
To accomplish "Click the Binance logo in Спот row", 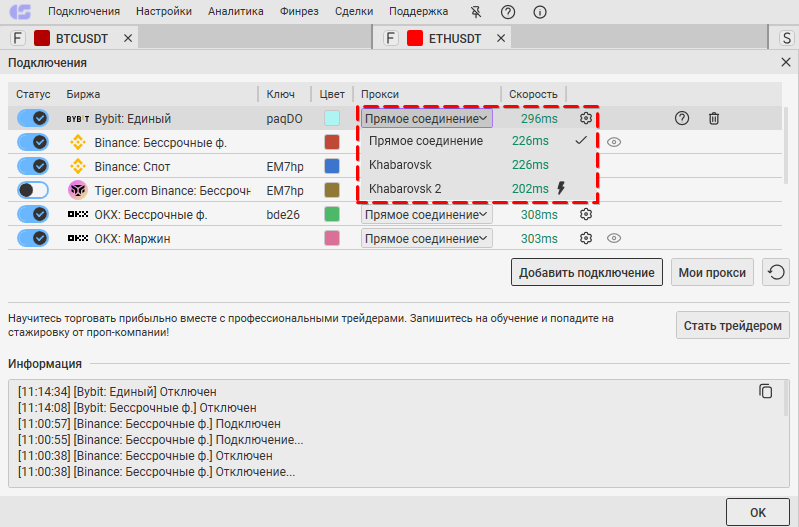I will 78,166.
